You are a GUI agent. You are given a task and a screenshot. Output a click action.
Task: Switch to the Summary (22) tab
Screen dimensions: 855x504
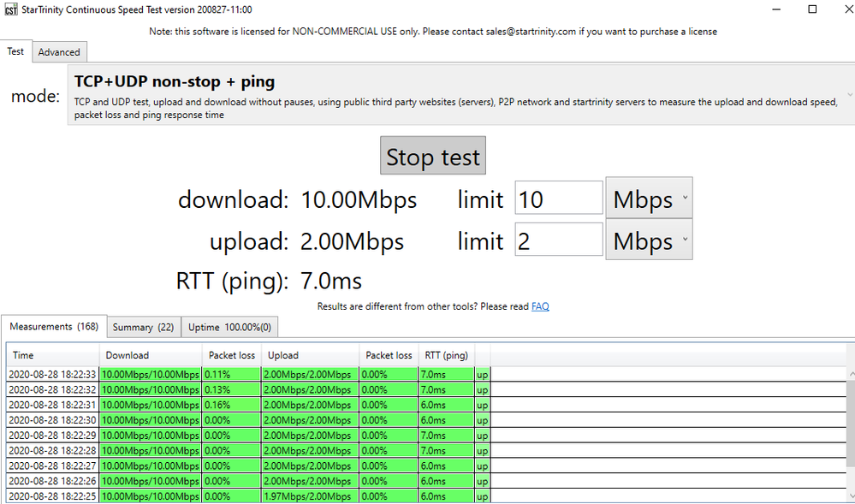pyautogui.click(x=143, y=327)
